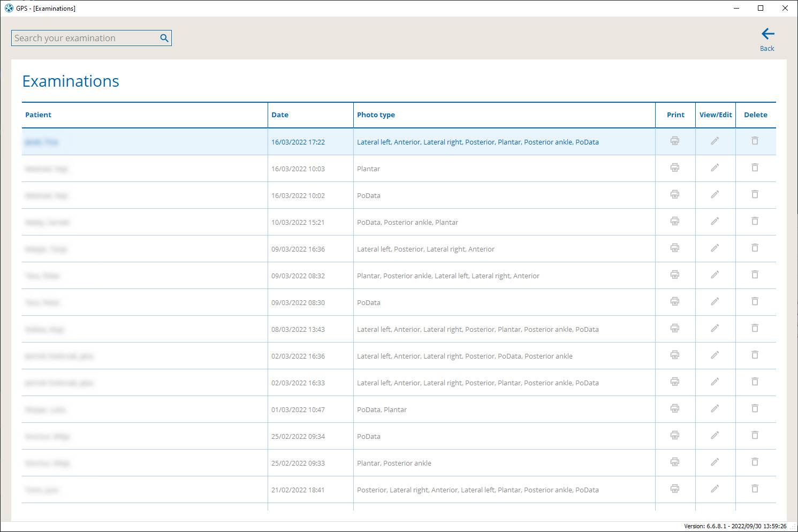This screenshot has width=798, height=532.
Task: Edit the 16/03/2022 10:03 Plantar examination
Action: tap(715, 168)
